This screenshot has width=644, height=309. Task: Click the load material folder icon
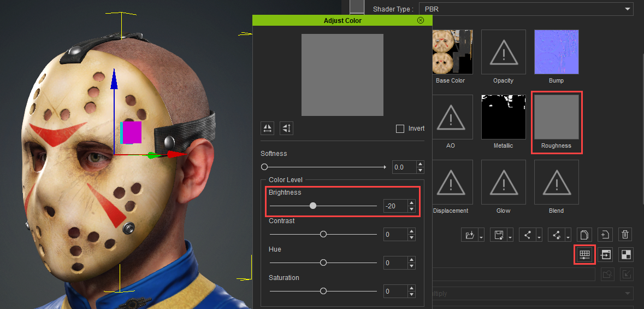click(x=469, y=235)
